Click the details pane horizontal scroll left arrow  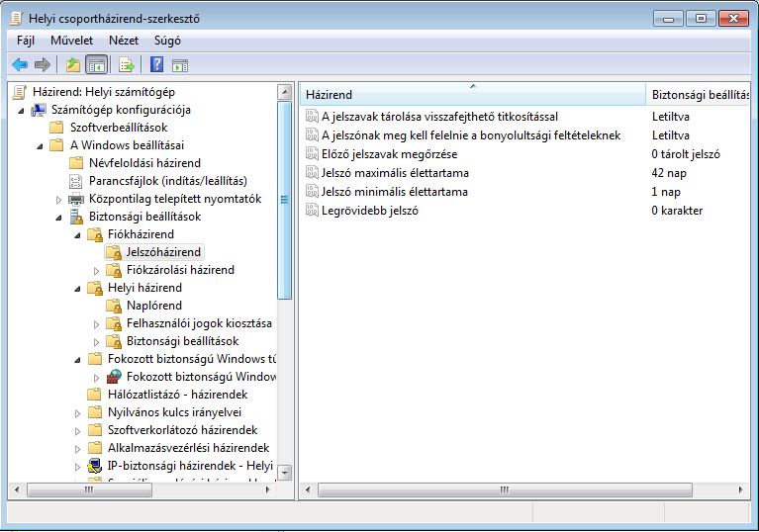tap(308, 489)
